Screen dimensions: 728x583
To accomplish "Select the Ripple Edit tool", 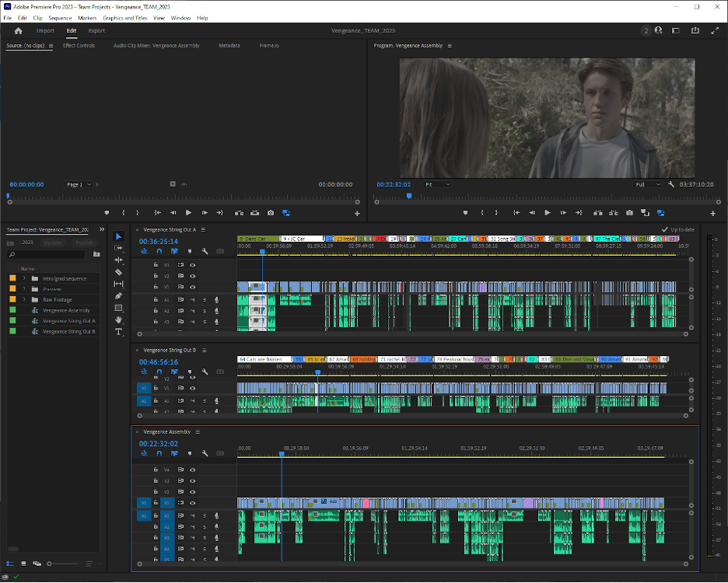I will pyautogui.click(x=118, y=260).
